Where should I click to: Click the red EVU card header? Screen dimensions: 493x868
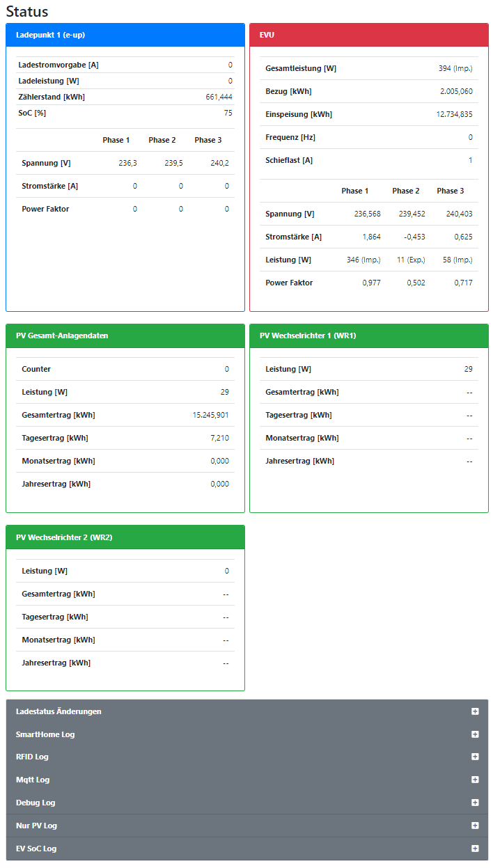pyautogui.click(x=369, y=34)
